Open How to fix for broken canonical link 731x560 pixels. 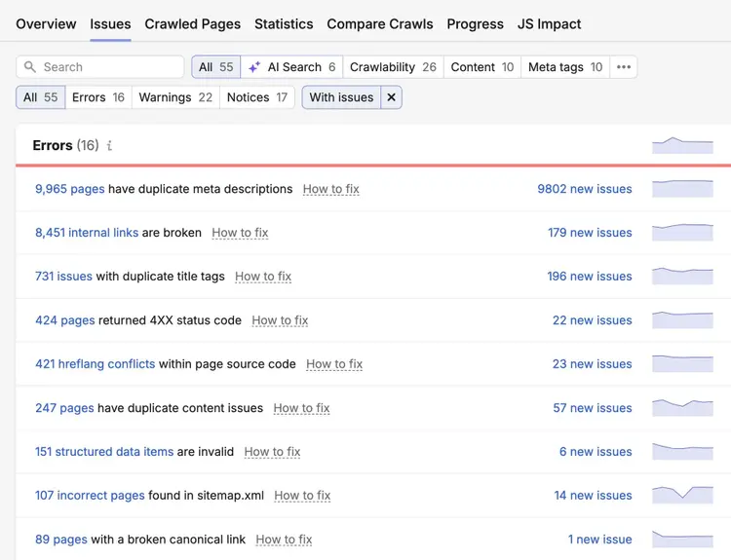[284, 539]
